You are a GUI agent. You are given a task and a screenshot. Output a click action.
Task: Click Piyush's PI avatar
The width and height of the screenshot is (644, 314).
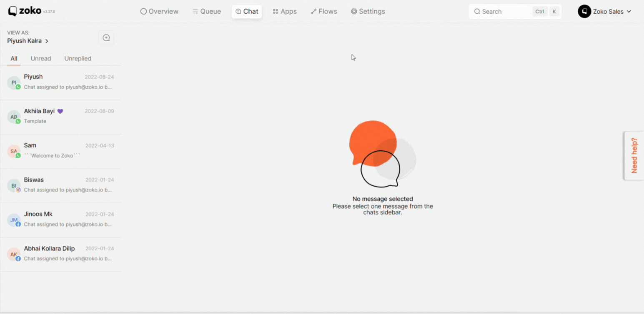14,82
